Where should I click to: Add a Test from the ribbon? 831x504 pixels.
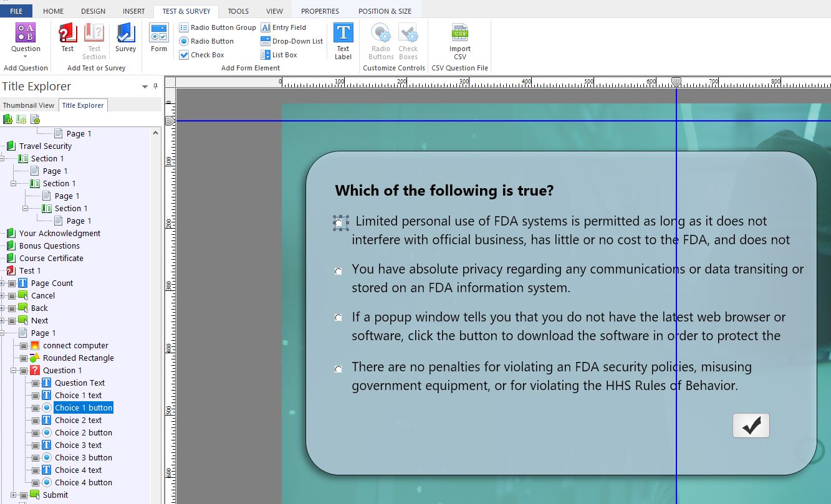(x=67, y=37)
